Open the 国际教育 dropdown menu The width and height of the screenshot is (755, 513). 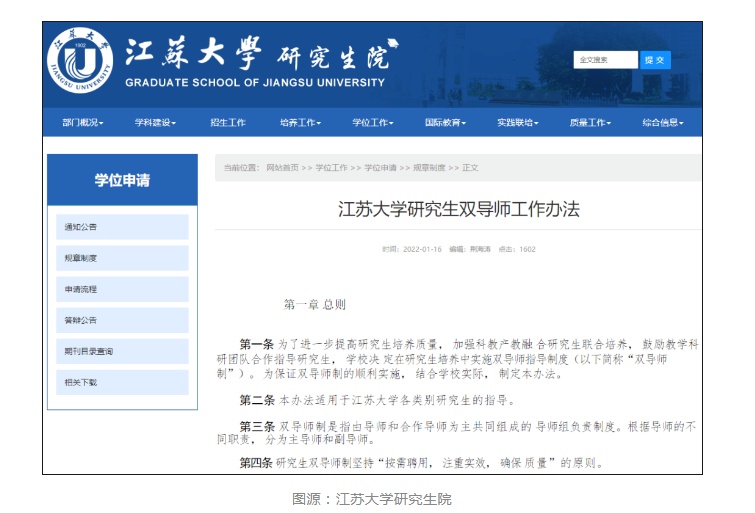445,122
